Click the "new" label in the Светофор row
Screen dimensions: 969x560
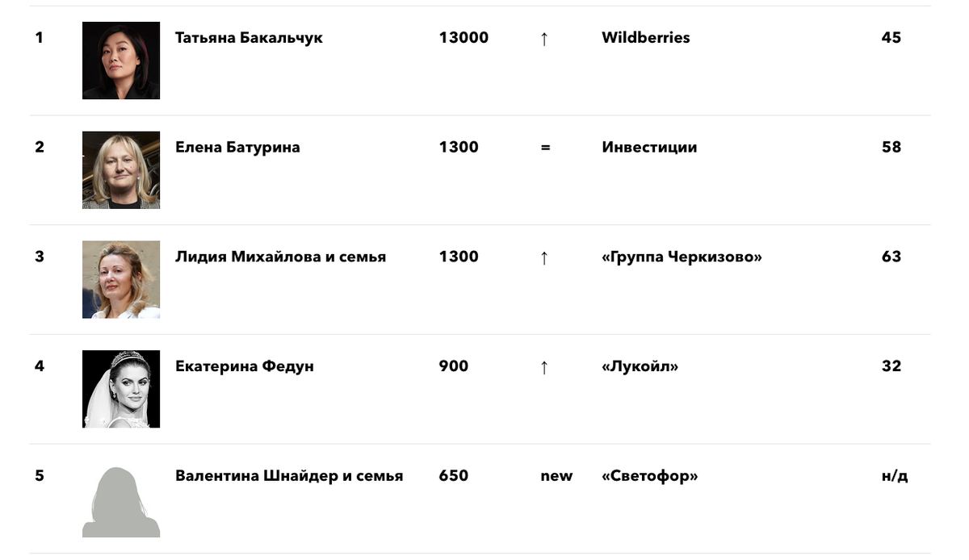click(x=556, y=476)
